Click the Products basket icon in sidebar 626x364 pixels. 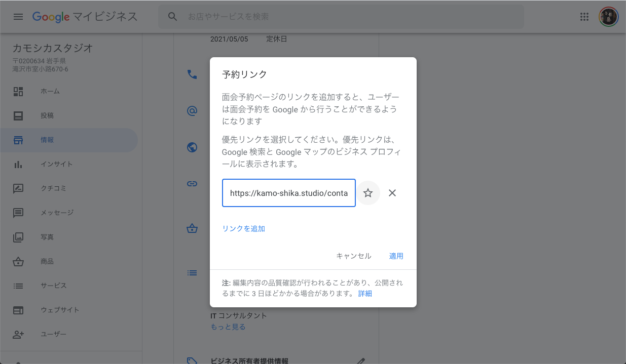point(18,262)
